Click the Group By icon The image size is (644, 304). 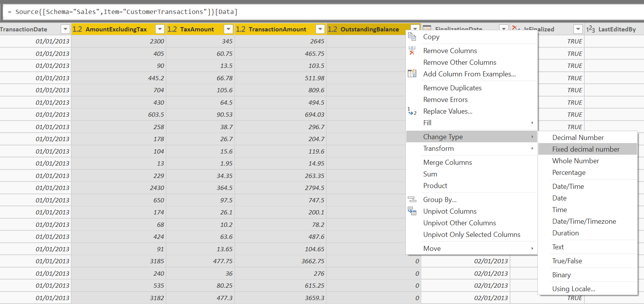point(412,200)
